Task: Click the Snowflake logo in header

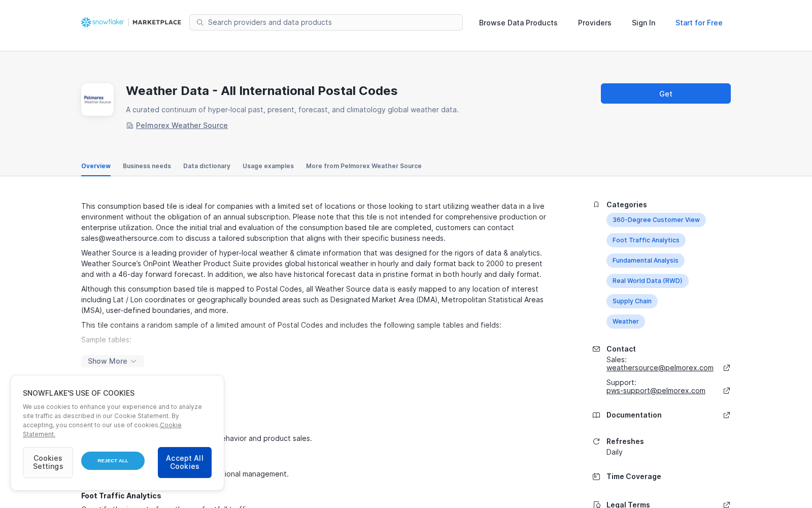Action: pos(103,22)
